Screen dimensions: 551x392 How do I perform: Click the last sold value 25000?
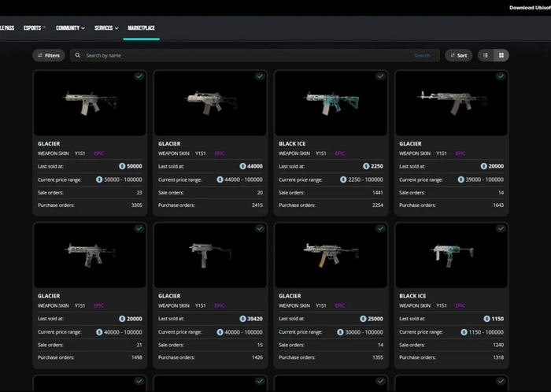pos(375,319)
